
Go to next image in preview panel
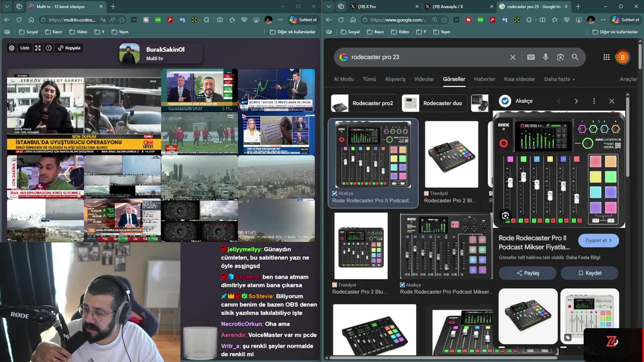pyautogui.click(x=576, y=101)
